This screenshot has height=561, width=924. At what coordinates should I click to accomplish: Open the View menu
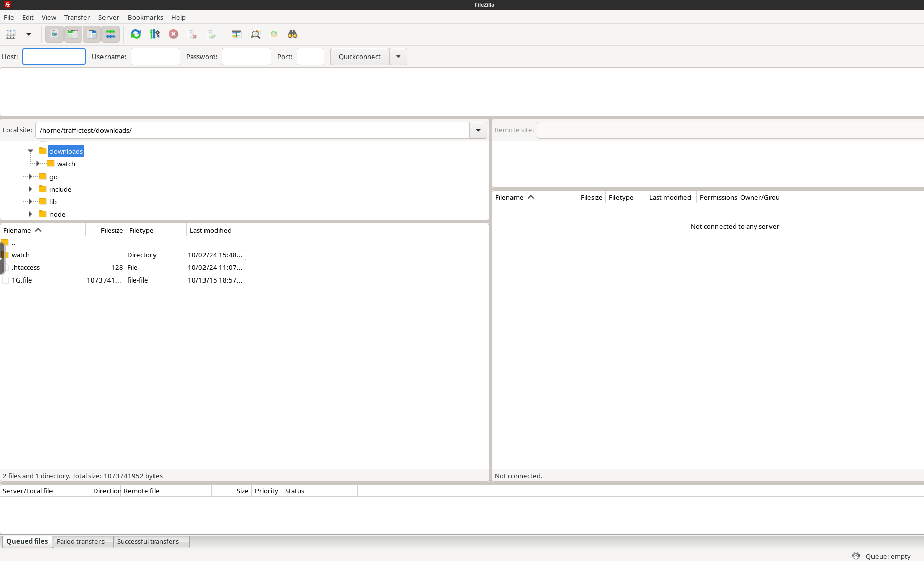pyautogui.click(x=49, y=17)
